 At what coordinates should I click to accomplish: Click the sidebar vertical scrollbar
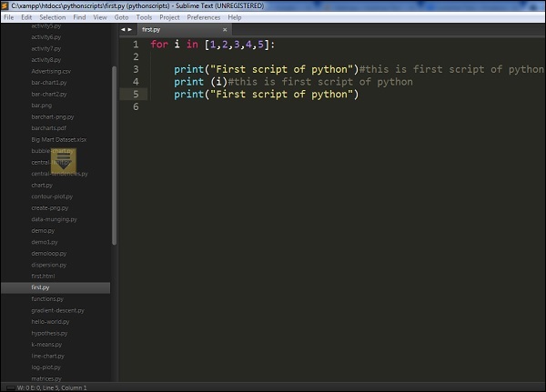click(115, 156)
